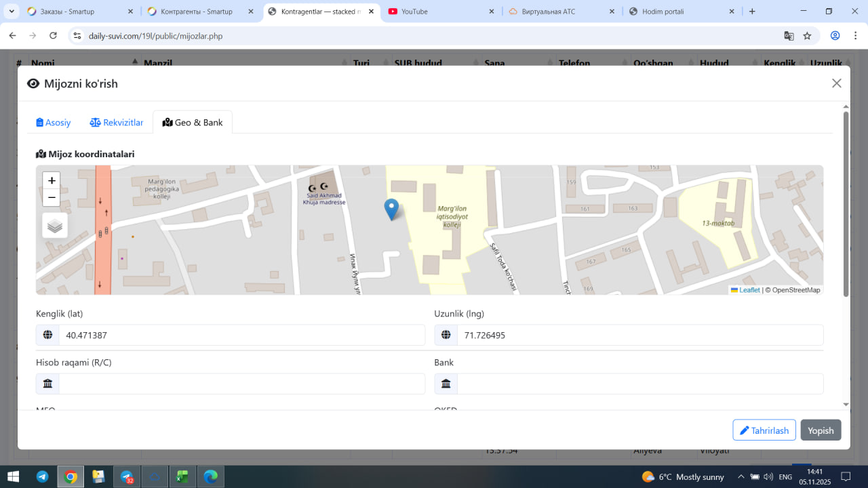This screenshot has width=868, height=488.
Task: Open the Chrome tab search dropdown
Action: [12, 12]
